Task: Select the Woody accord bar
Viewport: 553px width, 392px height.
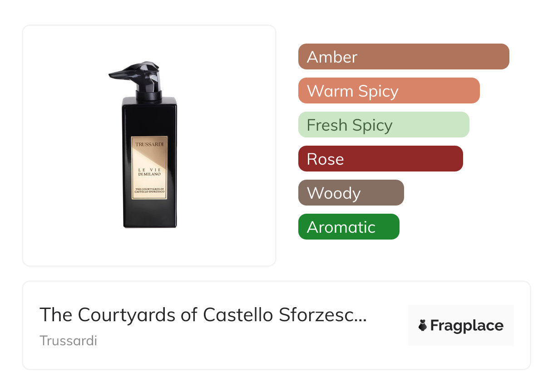Action: pos(351,193)
